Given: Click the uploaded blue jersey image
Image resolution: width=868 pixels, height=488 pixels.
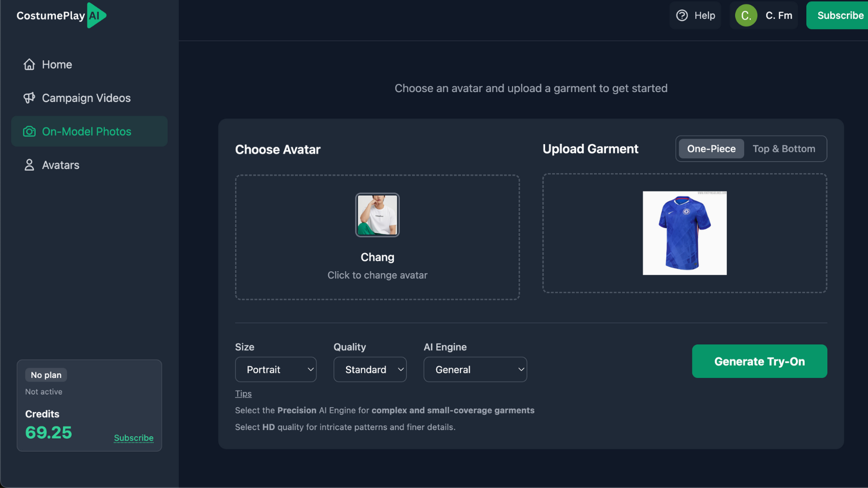Looking at the screenshot, I should click(x=685, y=233).
